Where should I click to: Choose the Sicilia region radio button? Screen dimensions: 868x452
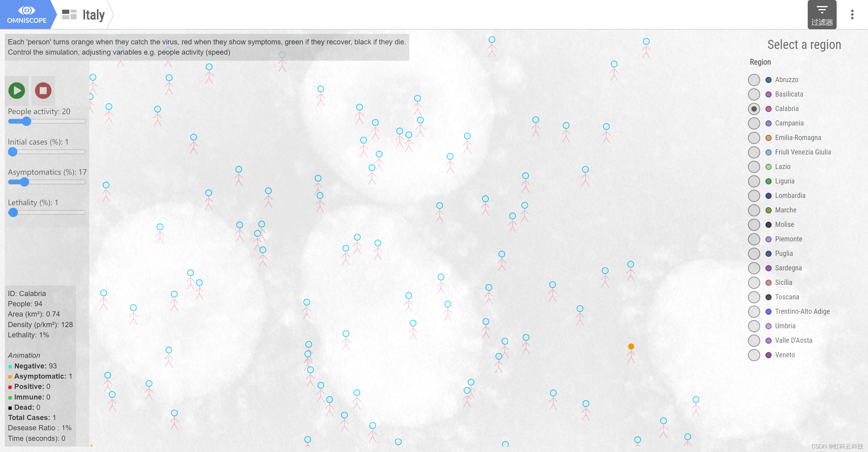click(754, 283)
